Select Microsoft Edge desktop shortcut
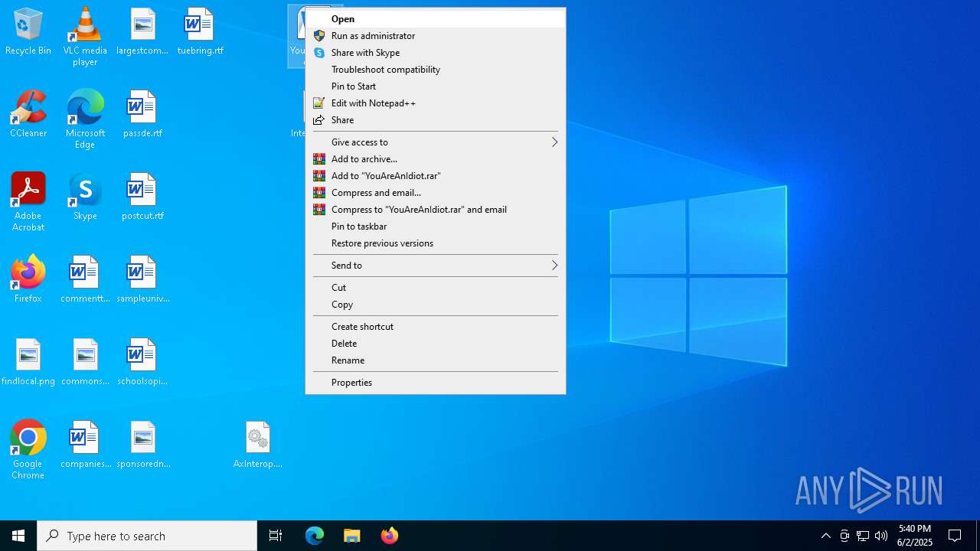 coord(85,119)
